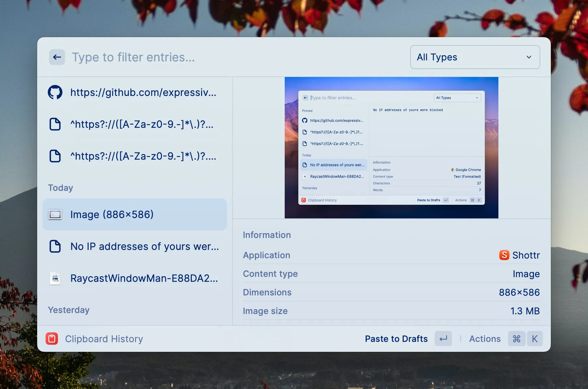Open the All Types dropdown
Image resolution: width=588 pixels, height=389 pixels.
pyautogui.click(x=475, y=57)
